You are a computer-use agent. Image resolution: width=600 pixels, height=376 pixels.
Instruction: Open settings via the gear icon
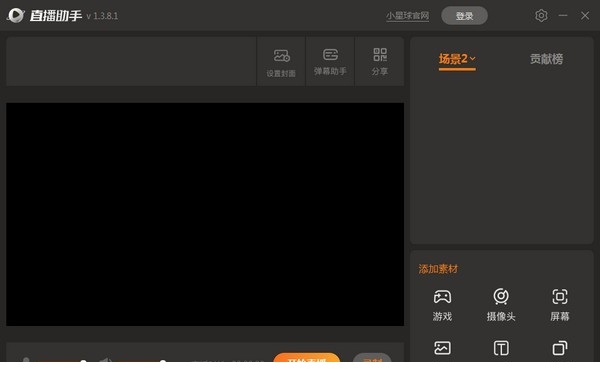(x=541, y=16)
